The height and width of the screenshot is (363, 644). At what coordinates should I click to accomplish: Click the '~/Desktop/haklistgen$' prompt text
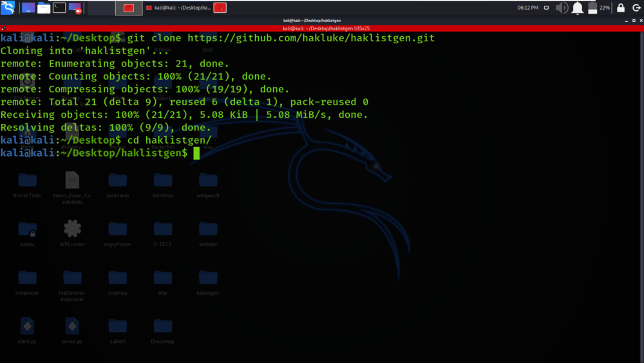click(x=124, y=153)
